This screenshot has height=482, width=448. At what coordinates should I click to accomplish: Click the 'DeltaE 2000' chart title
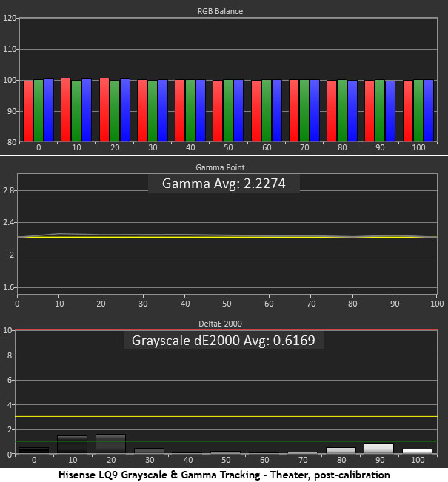coord(220,324)
